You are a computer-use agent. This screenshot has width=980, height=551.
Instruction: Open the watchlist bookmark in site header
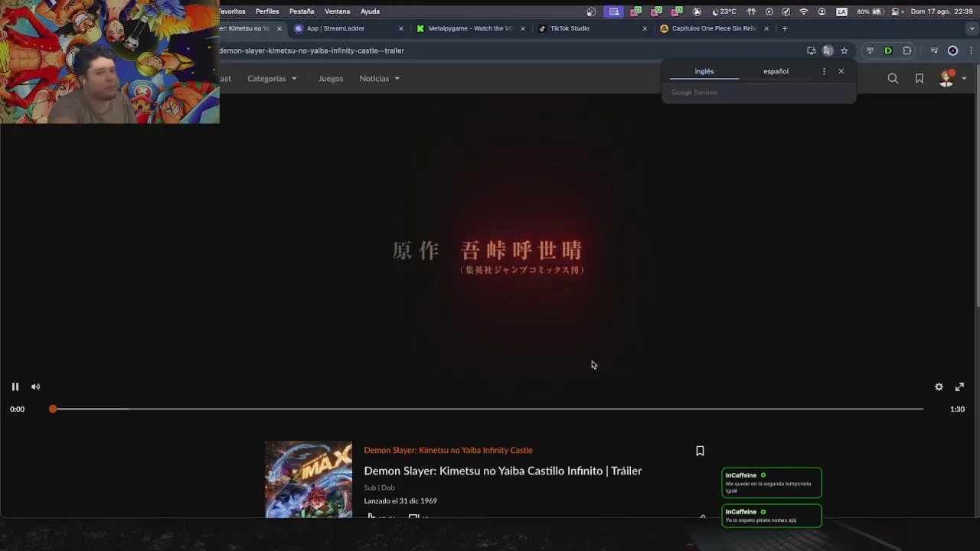click(x=920, y=78)
